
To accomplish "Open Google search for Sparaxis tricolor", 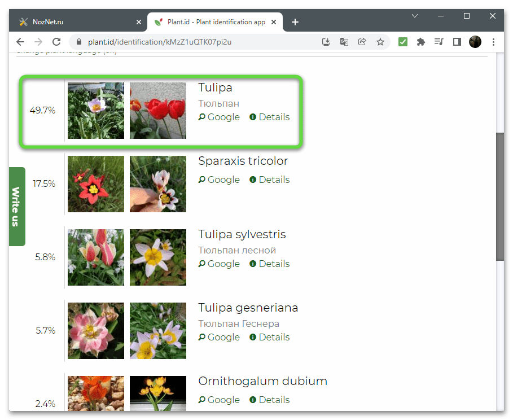I will 219,180.
